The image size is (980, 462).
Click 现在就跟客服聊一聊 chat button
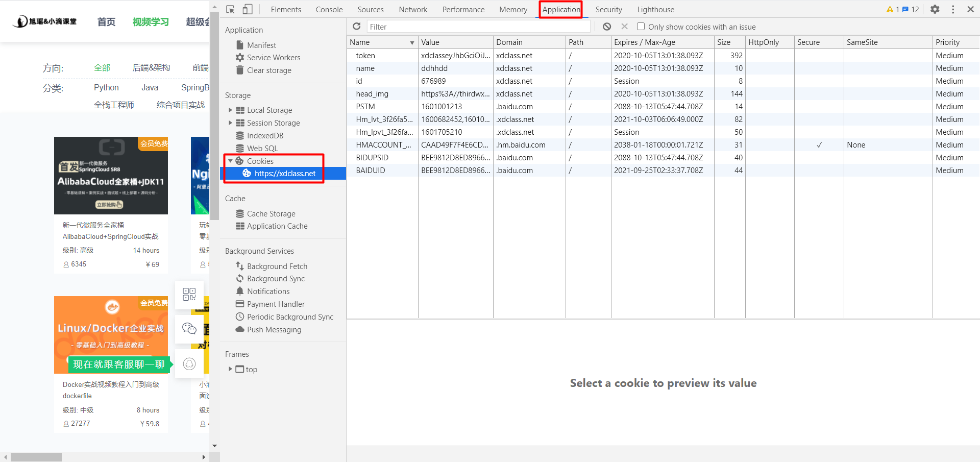tap(118, 364)
